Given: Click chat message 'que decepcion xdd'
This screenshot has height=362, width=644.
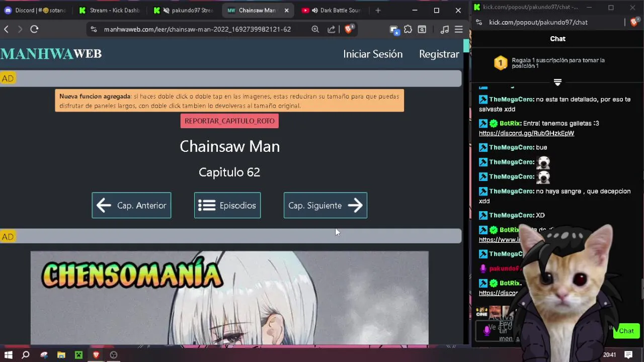Looking at the screenshot, I should [554, 196].
